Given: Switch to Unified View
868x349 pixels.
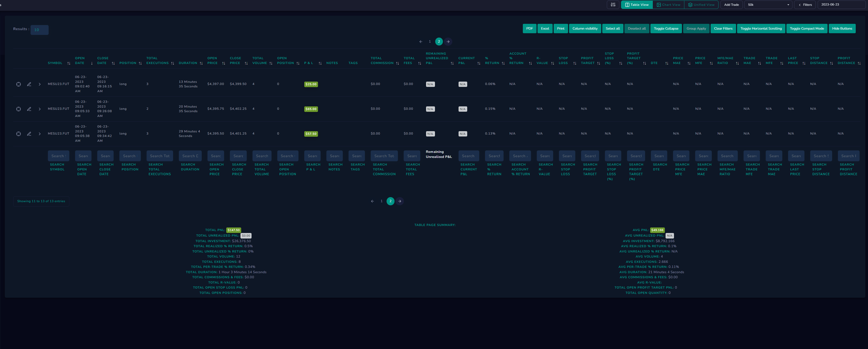Looking at the screenshot, I should [701, 5].
